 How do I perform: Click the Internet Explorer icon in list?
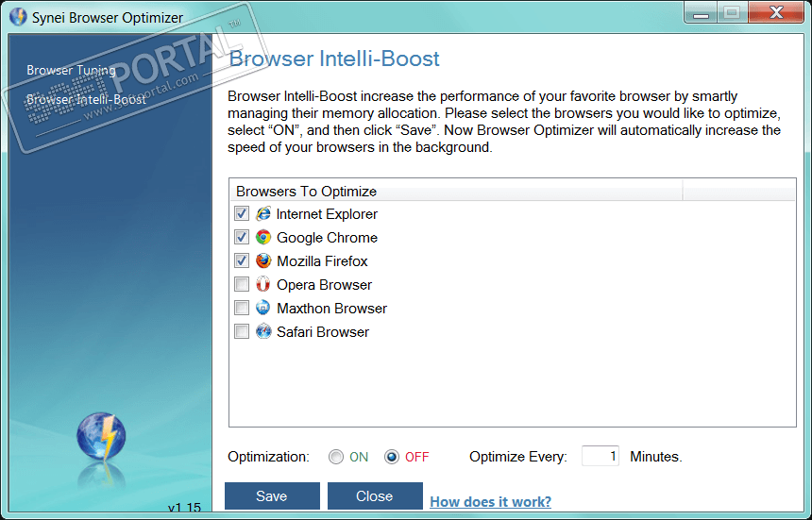[263, 213]
